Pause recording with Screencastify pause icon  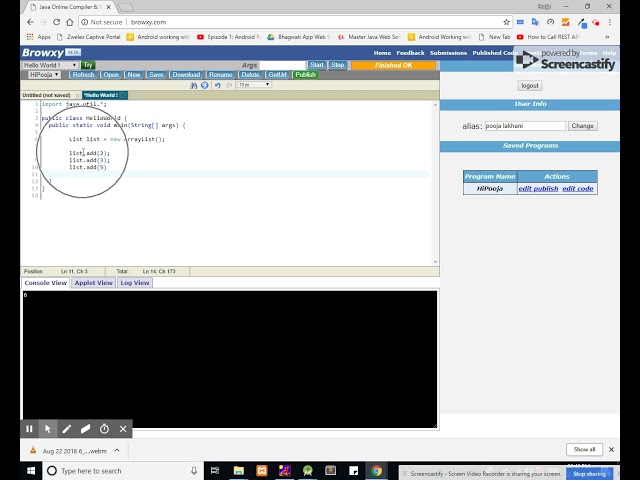(x=29, y=429)
